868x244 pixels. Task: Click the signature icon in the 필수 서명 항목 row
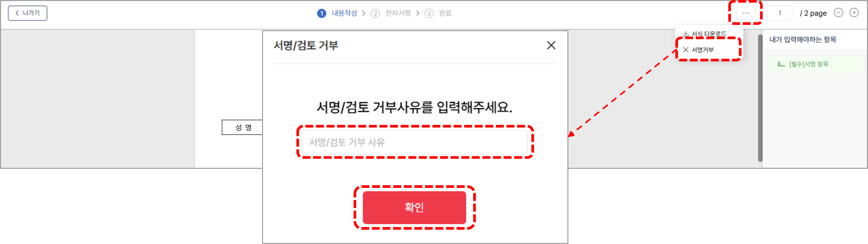click(x=781, y=65)
